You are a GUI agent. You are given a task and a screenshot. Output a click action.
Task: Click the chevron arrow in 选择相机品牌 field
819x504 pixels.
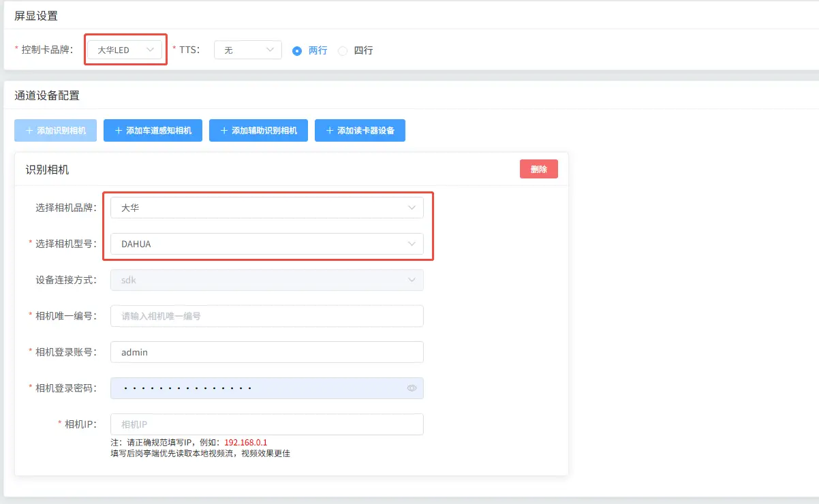point(412,208)
